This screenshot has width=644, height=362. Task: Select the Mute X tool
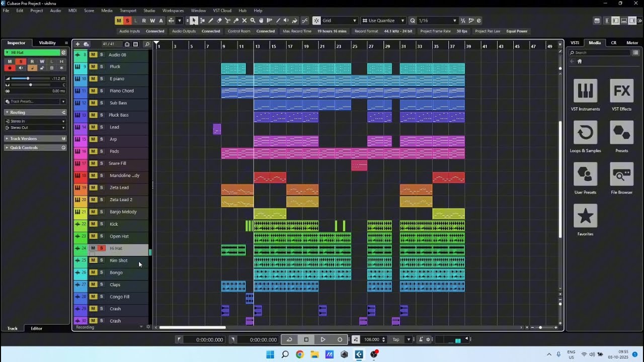245,21
